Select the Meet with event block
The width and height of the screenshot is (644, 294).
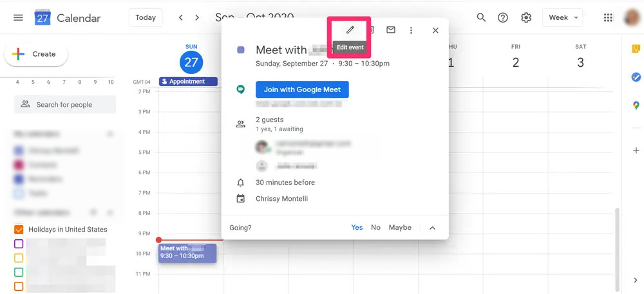point(187,253)
